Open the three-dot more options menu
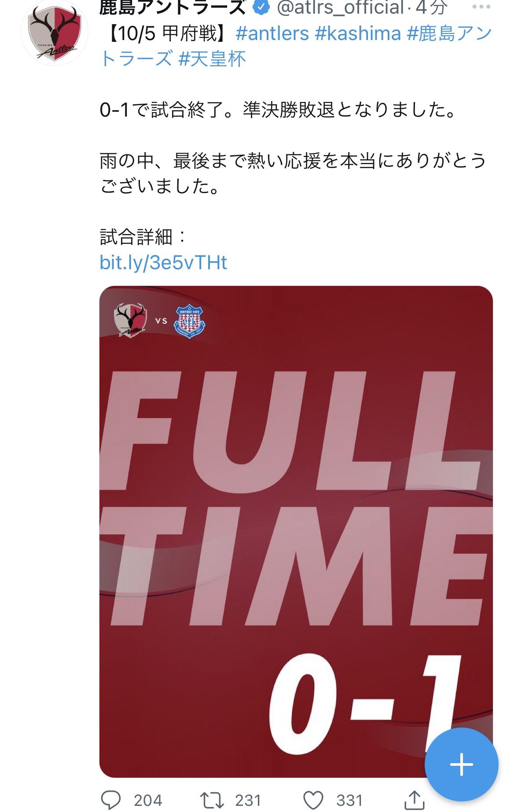Viewport: 514px width, 812px height. coord(481,7)
